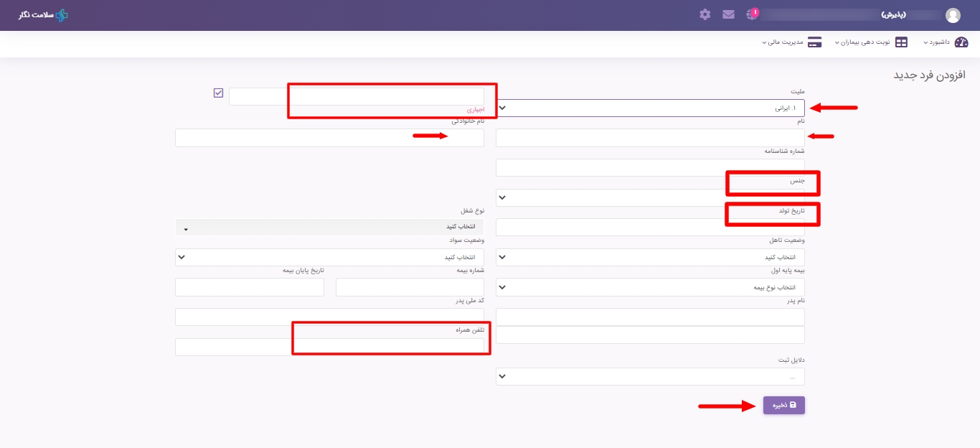The width and height of the screenshot is (980, 448).
Task: Expand the gender (جنس) dropdown
Action: pyautogui.click(x=650, y=197)
